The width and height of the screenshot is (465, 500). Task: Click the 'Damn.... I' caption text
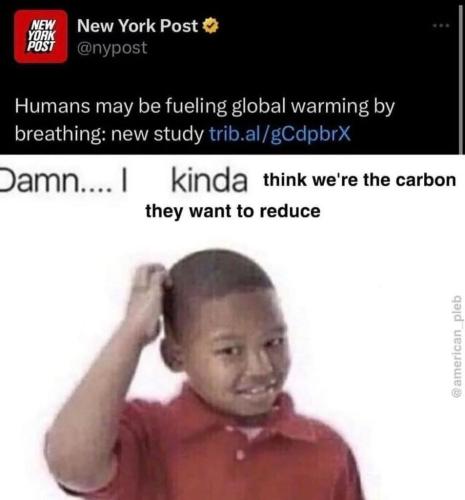pos(63,181)
